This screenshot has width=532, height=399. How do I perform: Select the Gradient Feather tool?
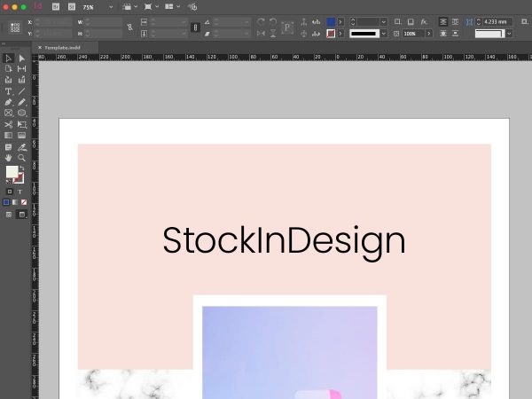point(21,136)
